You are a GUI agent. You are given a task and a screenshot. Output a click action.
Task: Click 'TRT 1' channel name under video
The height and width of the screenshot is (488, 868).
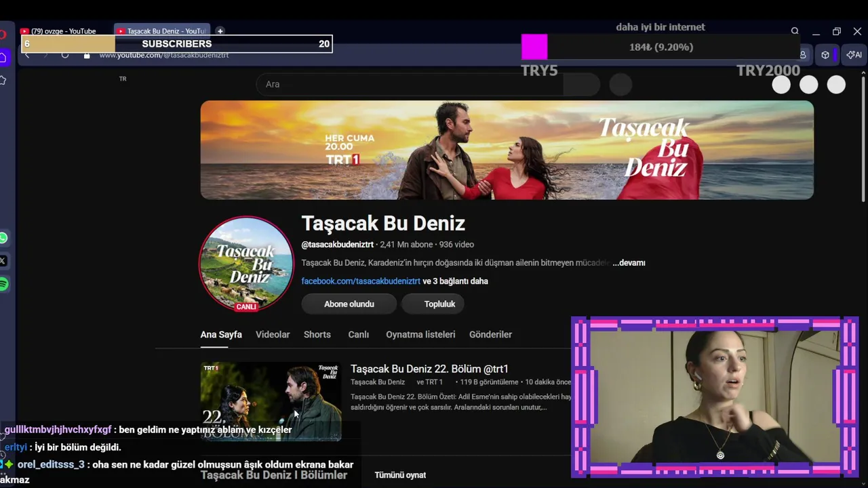pyautogui.click(x=434, y=382)
